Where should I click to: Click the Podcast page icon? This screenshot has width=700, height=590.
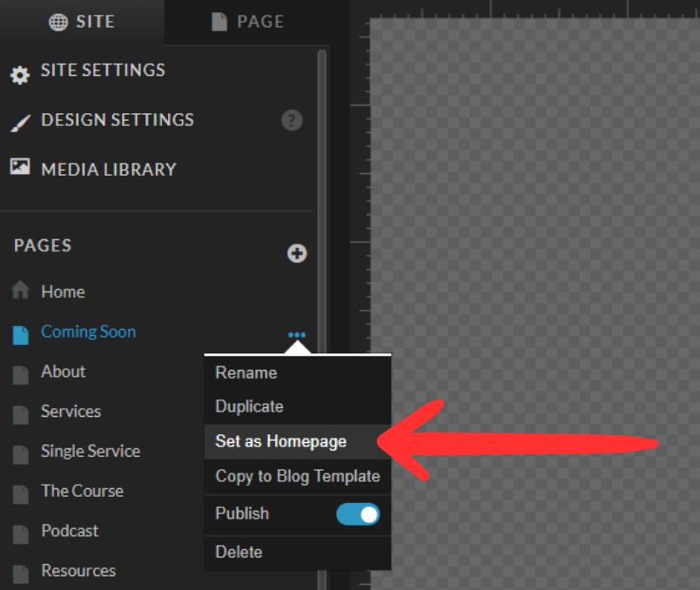[21, 534]
